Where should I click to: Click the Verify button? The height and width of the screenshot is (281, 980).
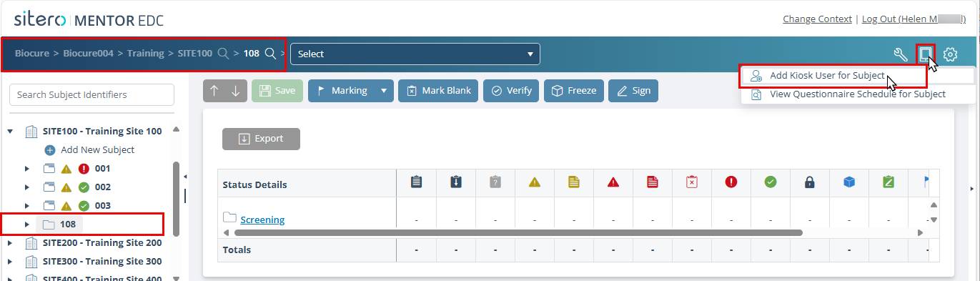click(511, 91)
